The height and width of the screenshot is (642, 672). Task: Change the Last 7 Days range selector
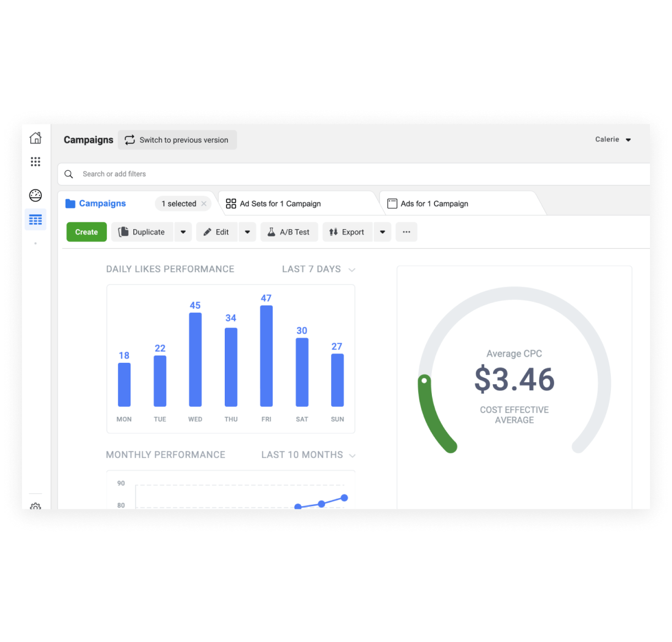pos(318,269)
